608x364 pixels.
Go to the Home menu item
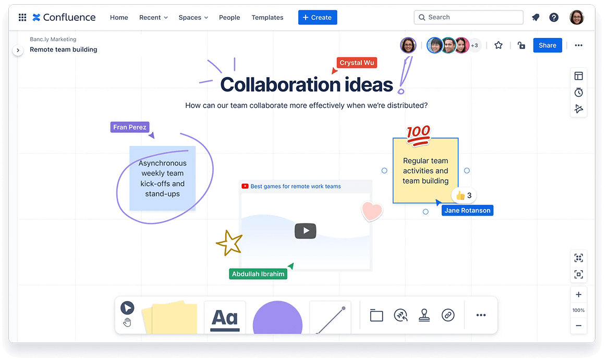point(119,17)
